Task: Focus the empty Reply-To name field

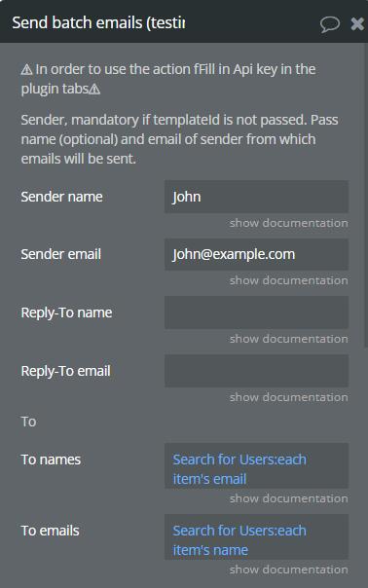Action: tap(256, 312)
